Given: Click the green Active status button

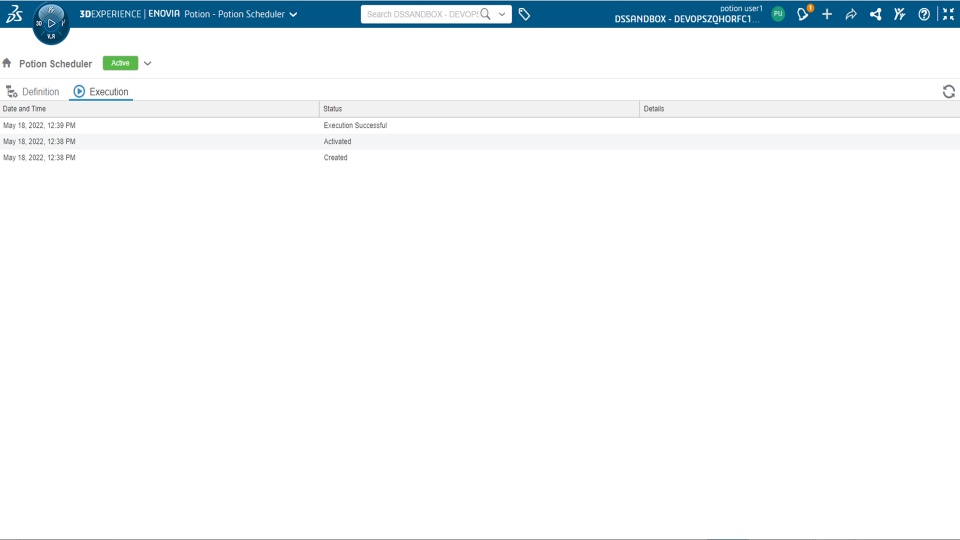Looking at the screenshot, I should (x=120, y=63).
